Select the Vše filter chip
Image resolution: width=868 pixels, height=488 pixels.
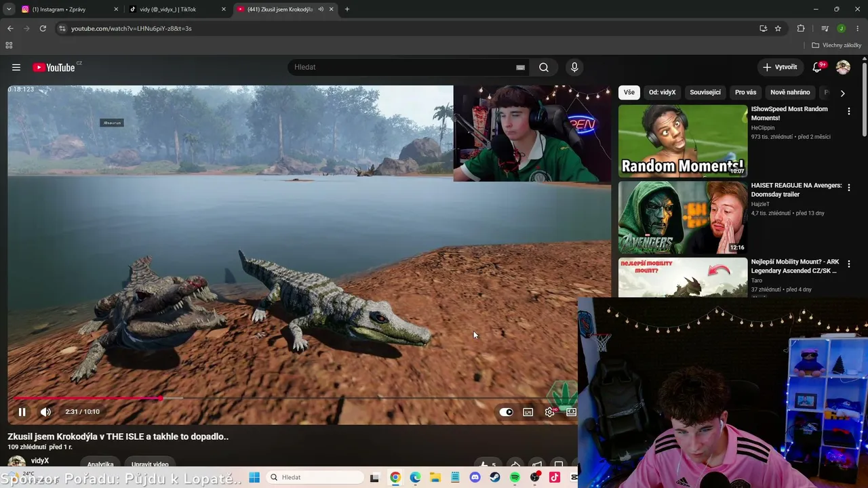tap(629, 92)
